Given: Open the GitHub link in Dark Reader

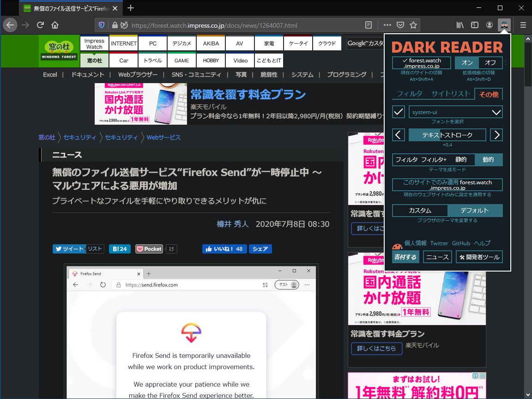Looking at the screenshot, I should [461, 243].
